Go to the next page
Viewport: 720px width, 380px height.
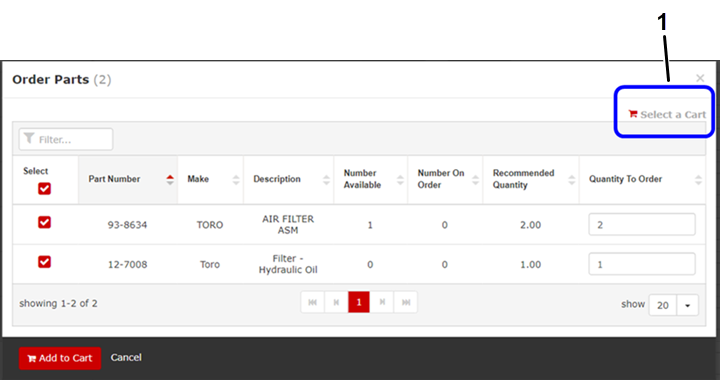[x=382, y=302]
